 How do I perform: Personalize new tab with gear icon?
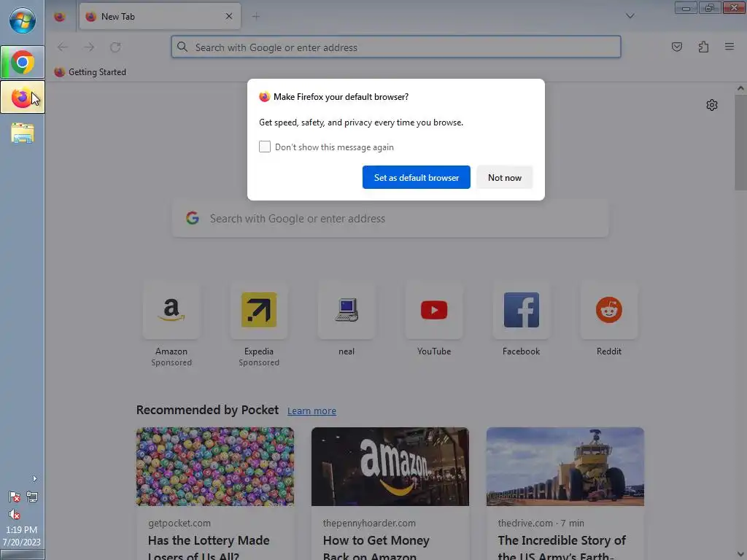(712, 105)
